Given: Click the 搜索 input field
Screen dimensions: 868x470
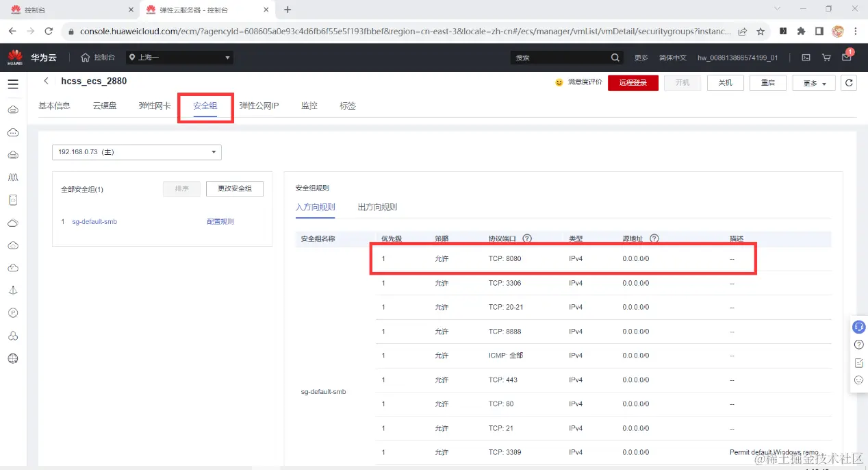Looking at the screenshot, I should pyautogui.click(x=560, y=58).
